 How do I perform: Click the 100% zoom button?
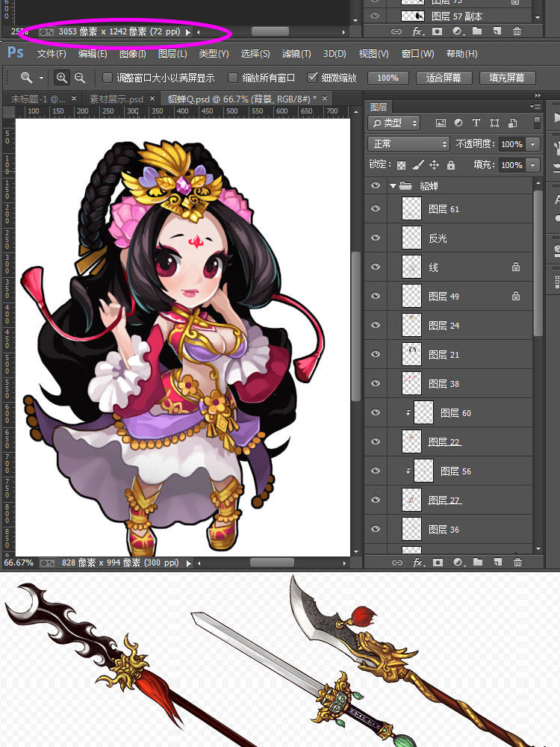tap(388, 78)
